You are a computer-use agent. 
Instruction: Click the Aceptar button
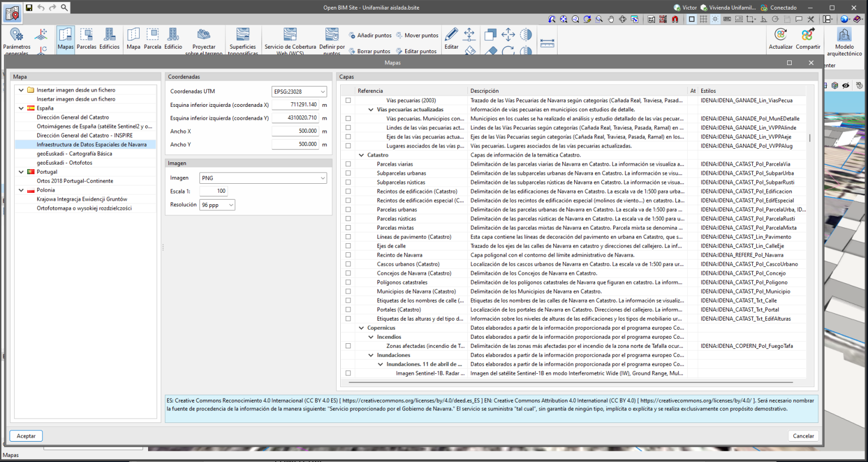[x=26, y=436]
